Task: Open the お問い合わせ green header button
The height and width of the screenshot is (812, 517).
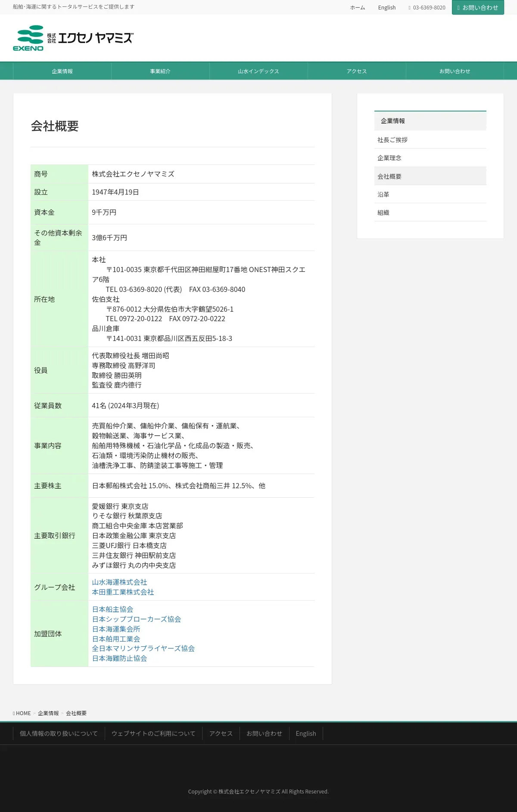Action: pyautogui.click(x=478, y=7)
